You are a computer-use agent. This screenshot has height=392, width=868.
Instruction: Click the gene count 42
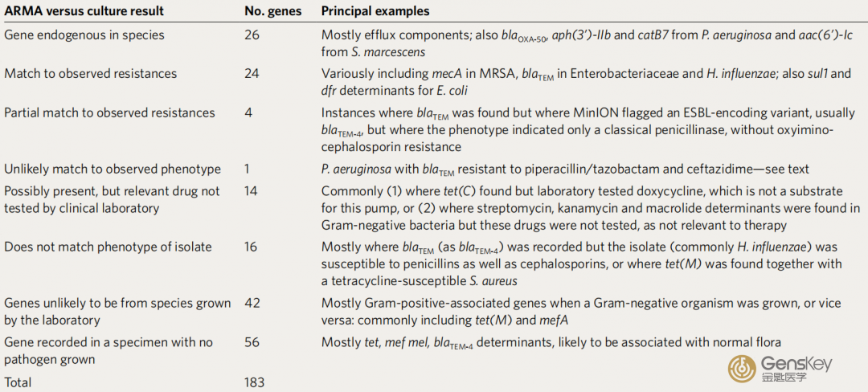pyautogui.click(x=251, y=303)
